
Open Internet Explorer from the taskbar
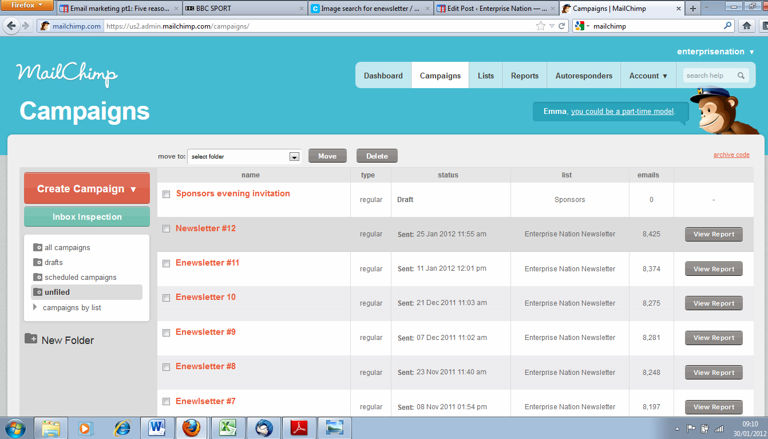121,428
